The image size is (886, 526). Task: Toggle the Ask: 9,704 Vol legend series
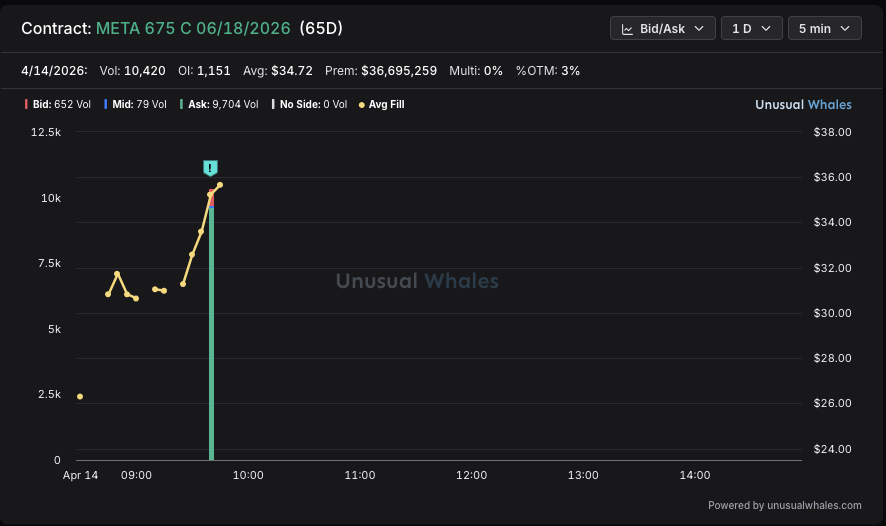(x=219, y=105)
